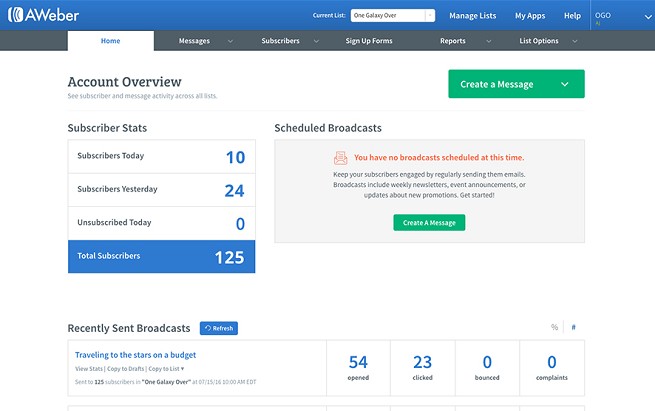Refresh recently sent broadcasts
Viewport: 655px width, 411px height.
click(219, 328)
